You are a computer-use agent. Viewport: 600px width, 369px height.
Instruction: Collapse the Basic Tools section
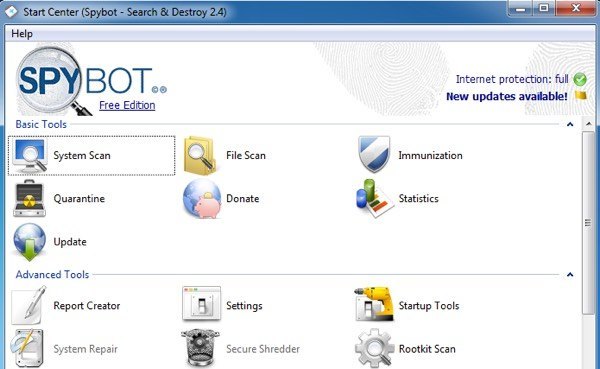pos(570,124)
